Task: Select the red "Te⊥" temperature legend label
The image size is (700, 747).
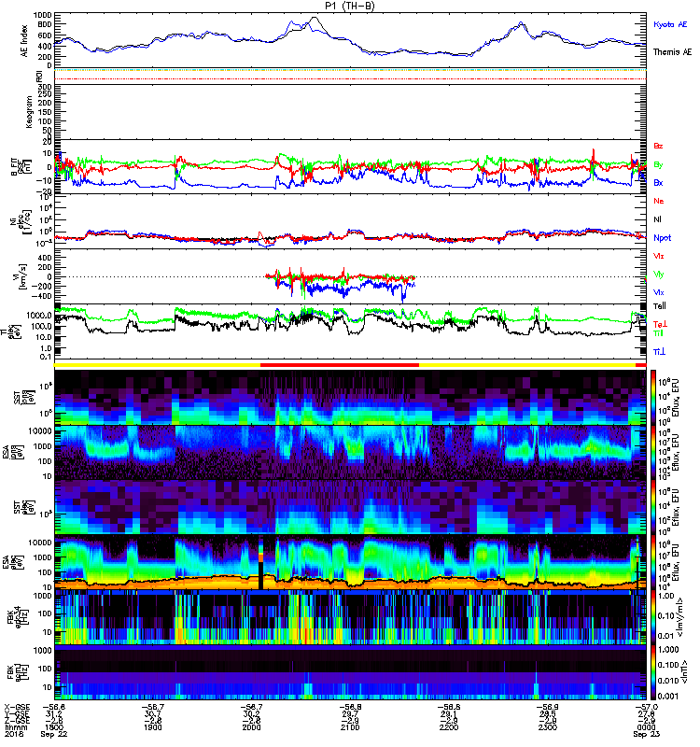Action: point(660,324)
